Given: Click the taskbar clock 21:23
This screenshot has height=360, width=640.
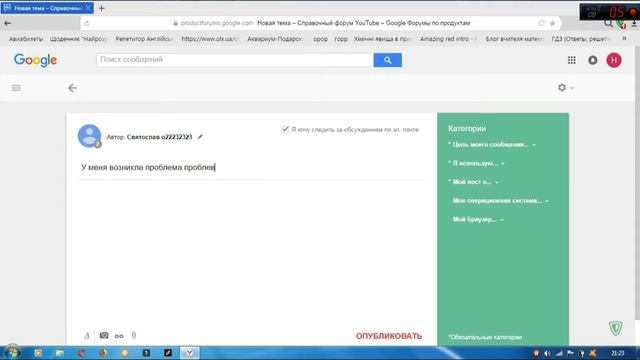Looking at the screenshot, I should click(x=618, y=353).
